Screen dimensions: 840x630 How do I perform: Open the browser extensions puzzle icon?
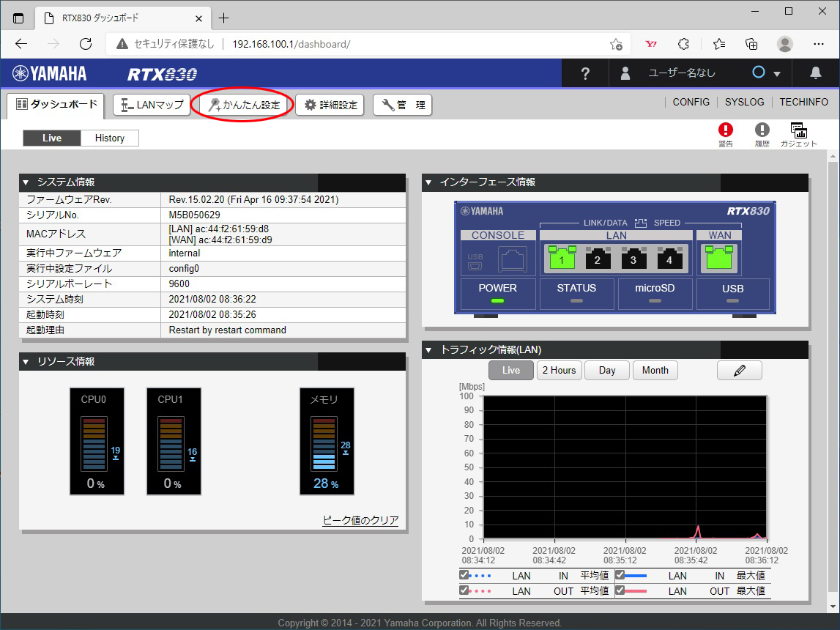tap(683, 44)
